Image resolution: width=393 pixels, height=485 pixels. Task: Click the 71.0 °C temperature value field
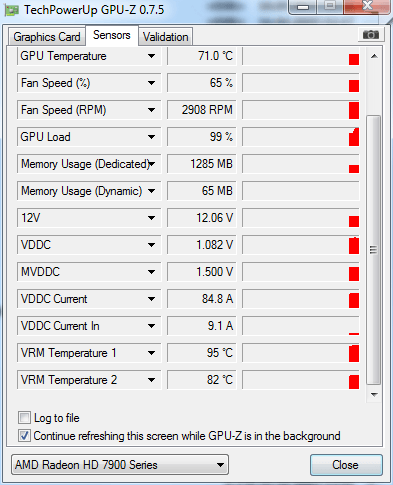pyautogui.click(x=201, y=56)
